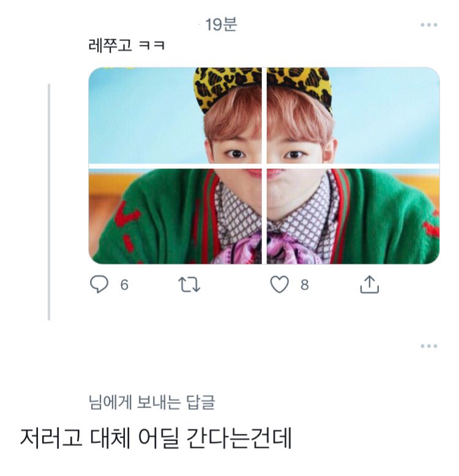Click the purple scarf in the bottom-left photo
The image size is (459, 476).
click(238, 249)
